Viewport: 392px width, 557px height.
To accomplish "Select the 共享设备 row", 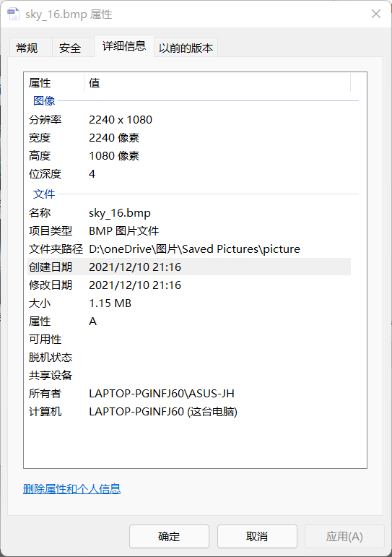I will [x=189, y=376].
